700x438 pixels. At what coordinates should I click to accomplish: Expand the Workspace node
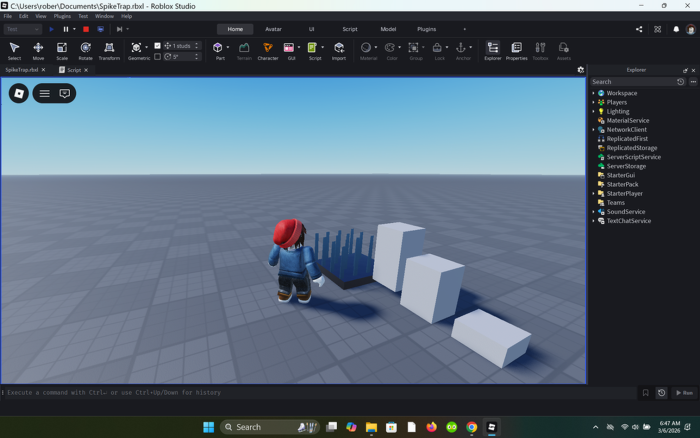click(593, 93)
